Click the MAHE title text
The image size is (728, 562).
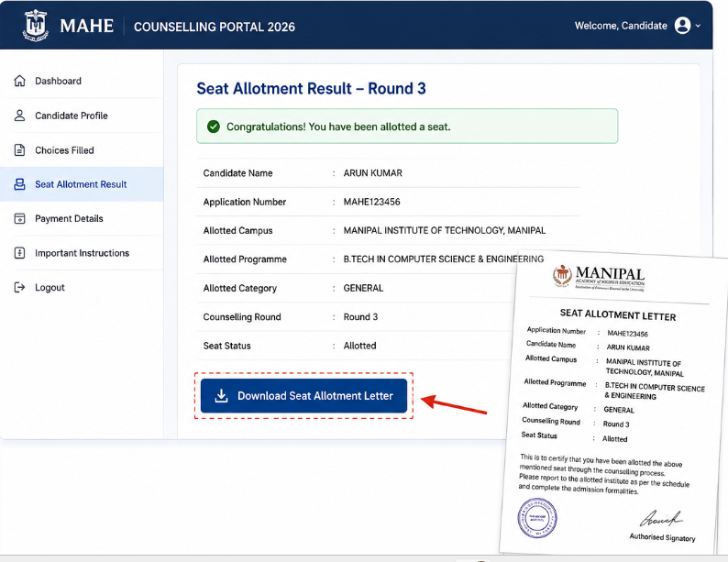87,26
